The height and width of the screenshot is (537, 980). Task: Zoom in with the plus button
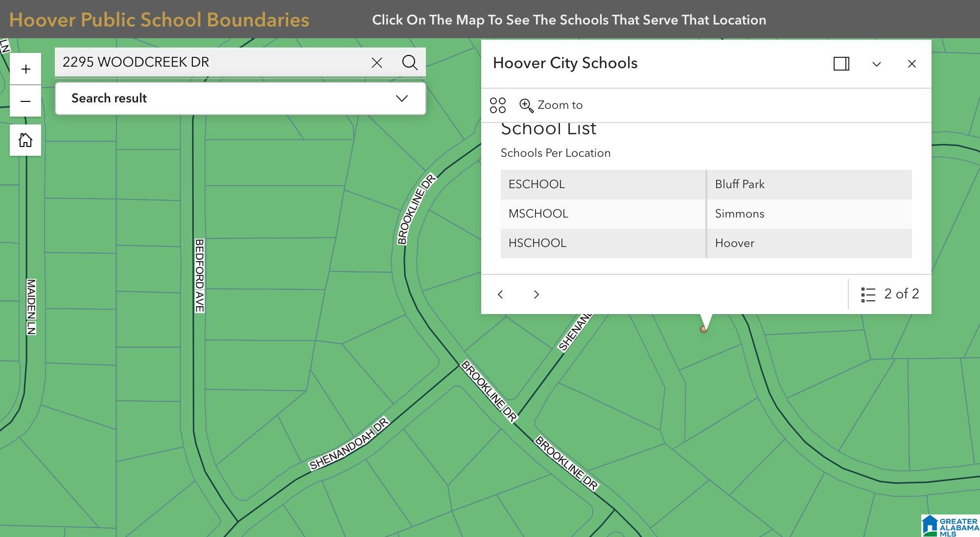(x=25, y=69)
